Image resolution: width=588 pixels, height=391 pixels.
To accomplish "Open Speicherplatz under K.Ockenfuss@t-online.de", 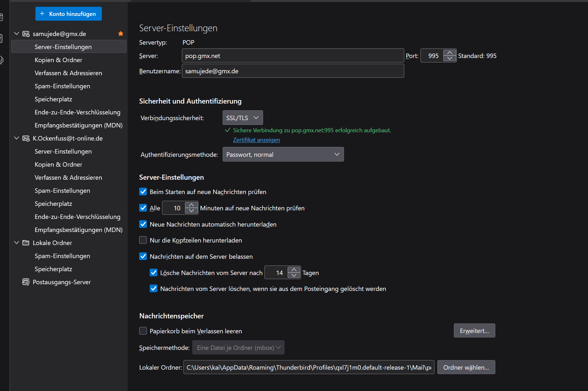I will [68, 203].
